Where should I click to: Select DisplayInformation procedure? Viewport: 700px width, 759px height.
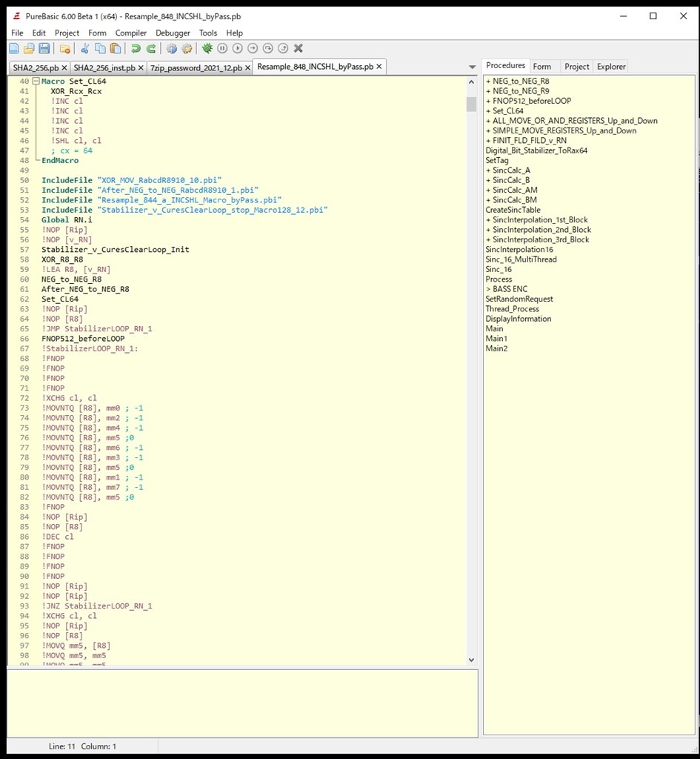coord(519,319)
